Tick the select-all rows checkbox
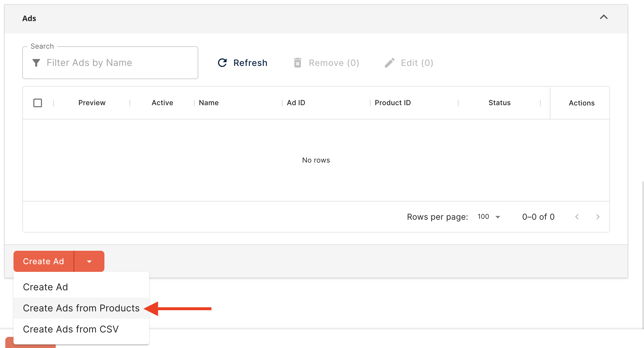Viewport: 644px width, 348px height. point(38,103)
